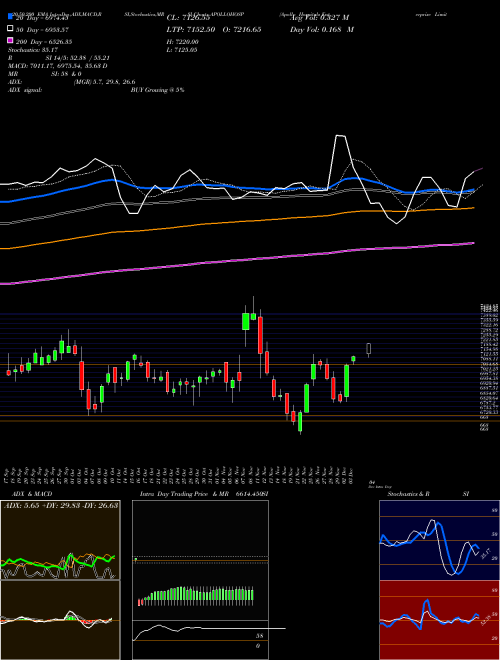Select the LTP 7152.50 value

(191, 29)
